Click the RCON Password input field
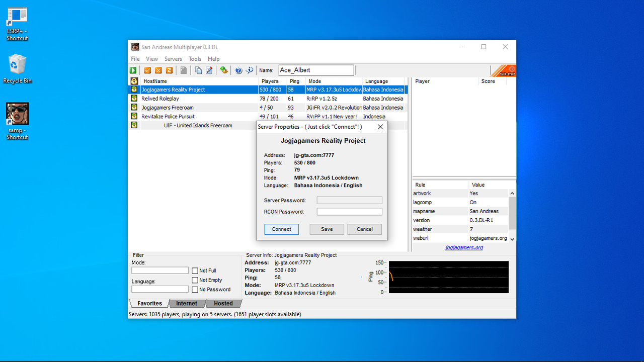 349,212
